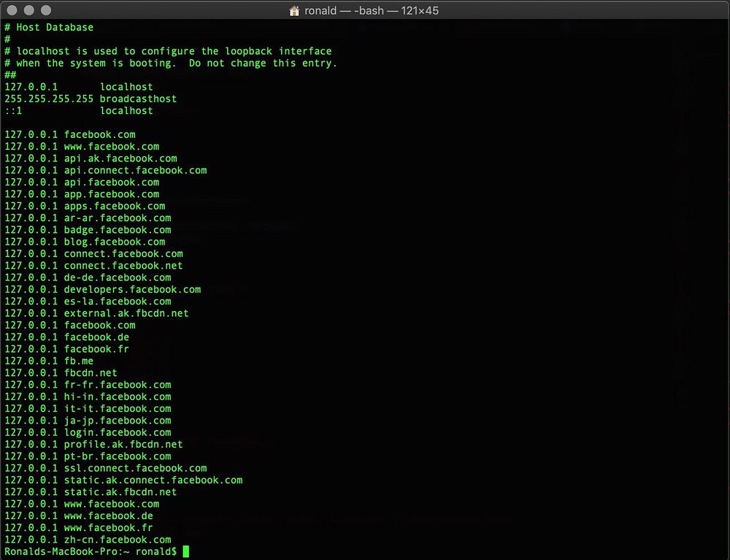Click the gray zoom window button
This screenshot has width=730, height=560.
(45, 10)
